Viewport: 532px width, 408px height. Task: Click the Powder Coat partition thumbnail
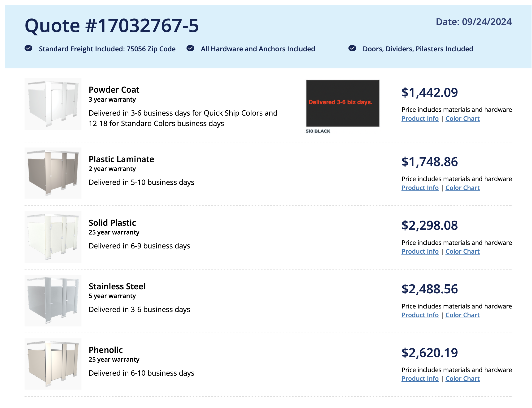[x=53, y=104]
